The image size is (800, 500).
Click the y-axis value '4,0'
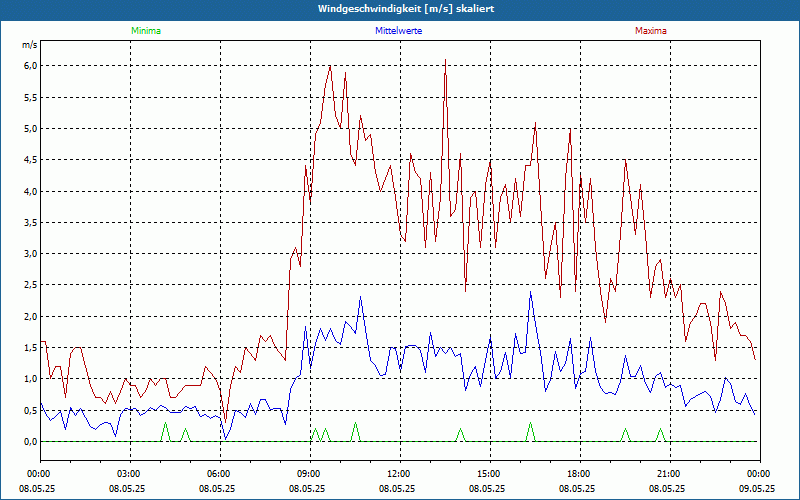[x=31, y=191]
